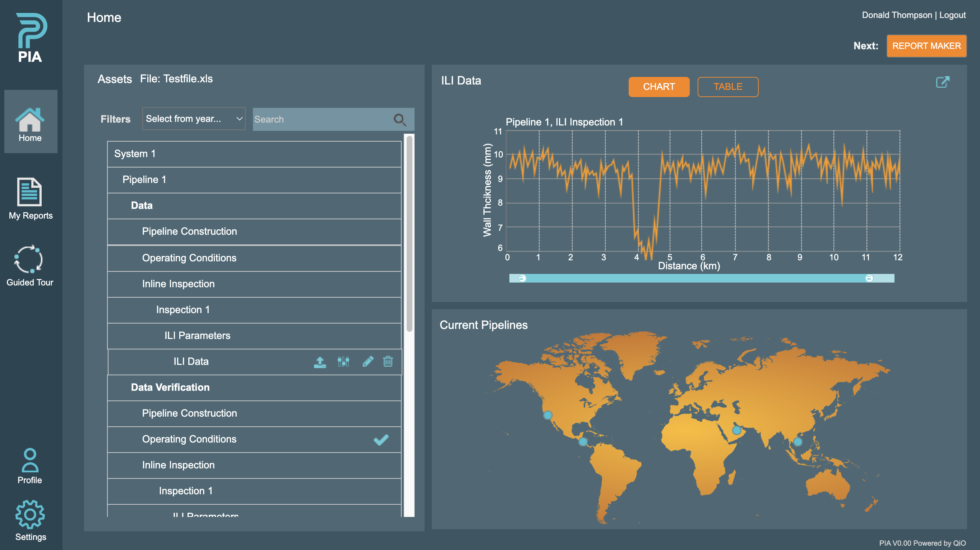Expand the Inline Inspection tree item

179,283
